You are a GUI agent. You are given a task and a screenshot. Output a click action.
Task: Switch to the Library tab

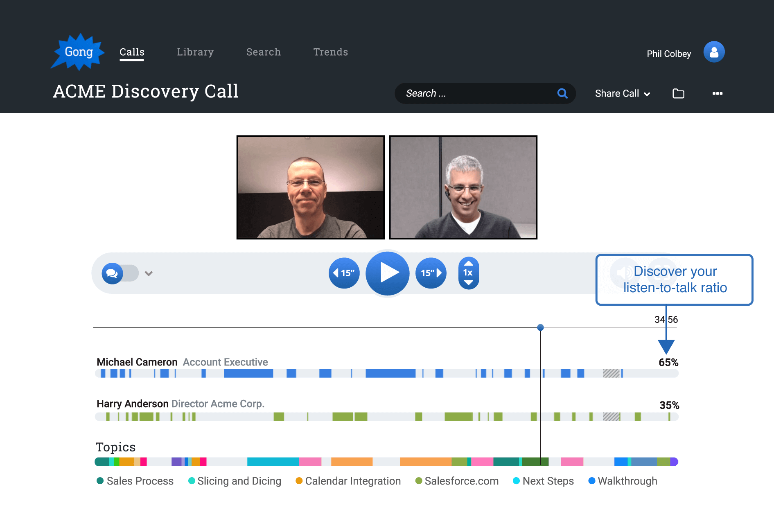[x=195, y=52]
